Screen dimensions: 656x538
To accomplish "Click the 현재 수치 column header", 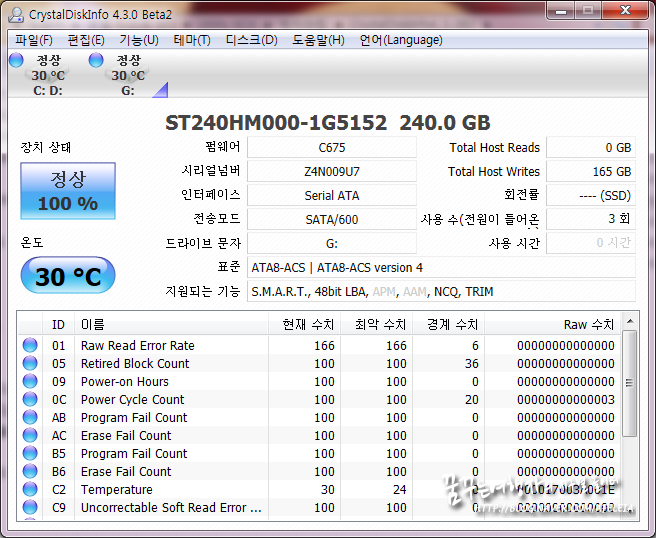I will 304,324.
